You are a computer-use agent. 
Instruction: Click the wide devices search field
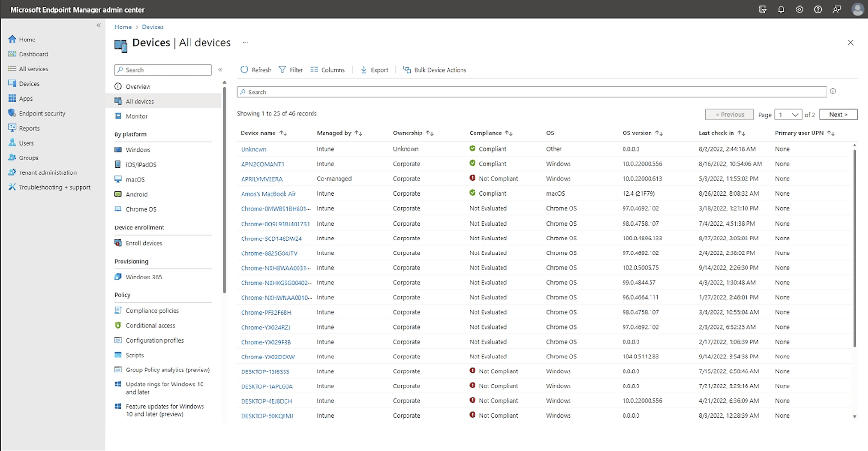pos(531,92)
